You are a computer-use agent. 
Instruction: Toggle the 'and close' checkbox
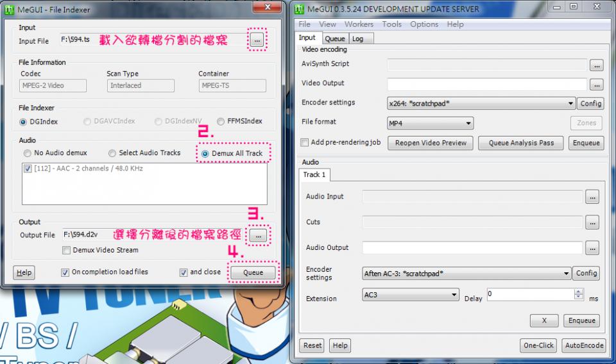pos(184,272)
